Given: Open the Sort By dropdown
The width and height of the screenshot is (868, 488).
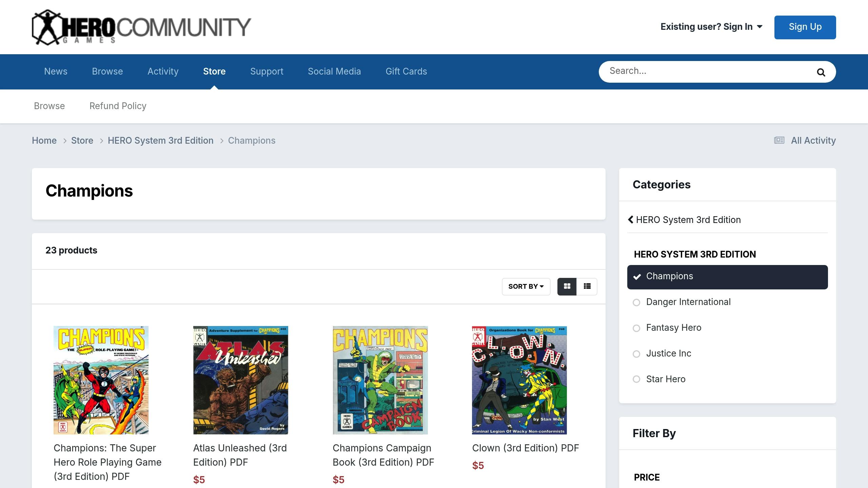Looking at the screenshot, I should (x=526, y=286).
